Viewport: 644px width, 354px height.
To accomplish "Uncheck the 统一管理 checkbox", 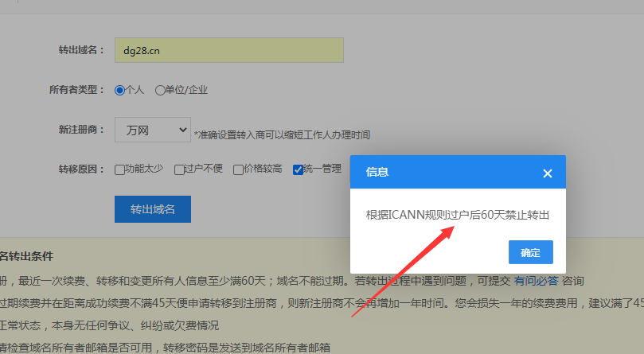I will tap(298, 169).
